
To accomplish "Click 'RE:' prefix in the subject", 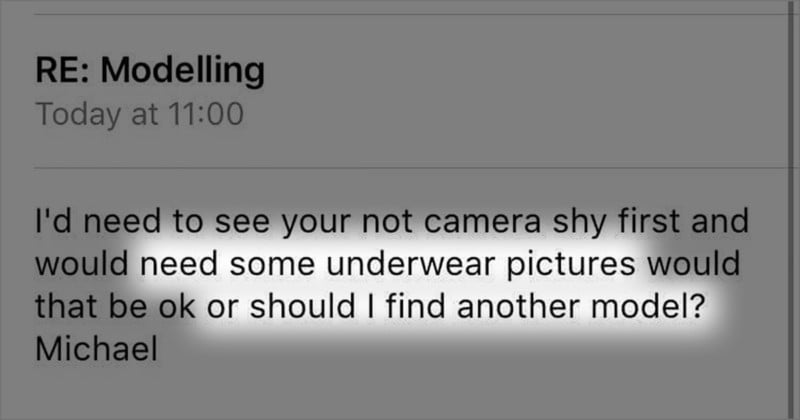I will [62, 69].
